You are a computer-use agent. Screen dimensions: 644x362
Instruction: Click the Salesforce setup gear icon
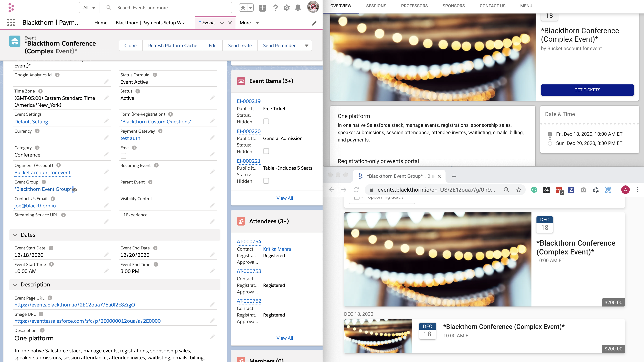(x=287, y=8)
